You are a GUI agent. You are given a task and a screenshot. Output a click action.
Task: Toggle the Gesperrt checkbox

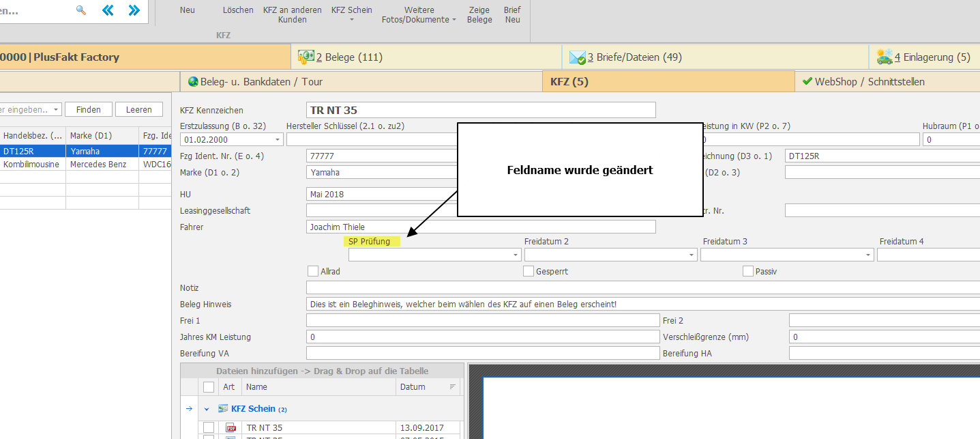click(529, 271)
